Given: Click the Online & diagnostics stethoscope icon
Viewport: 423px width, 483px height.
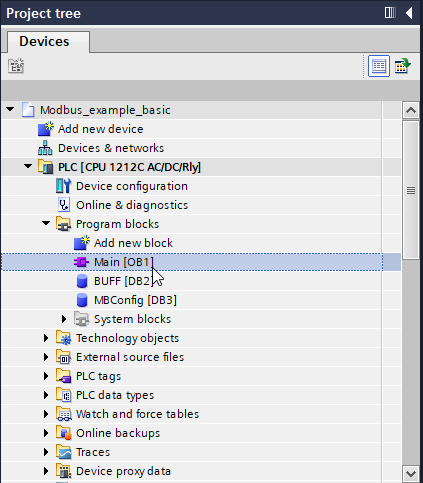Looking at the screenshot, I should tap(64, 205).
